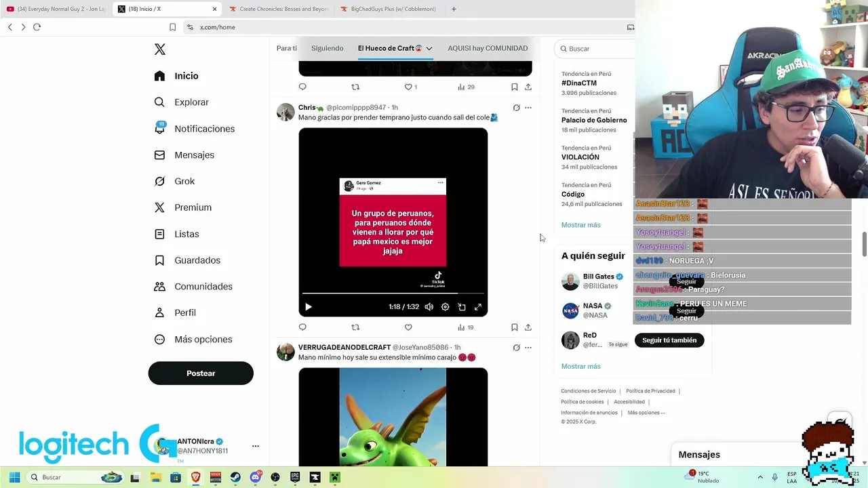Share Chris's tweet with 19 views

tap(528, 327)
